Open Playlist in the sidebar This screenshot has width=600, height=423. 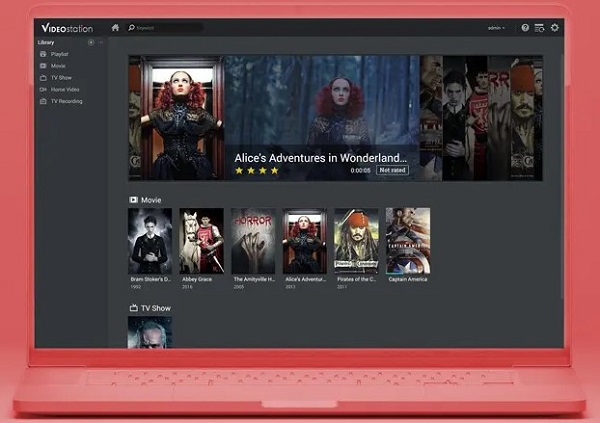click(58, 54)
